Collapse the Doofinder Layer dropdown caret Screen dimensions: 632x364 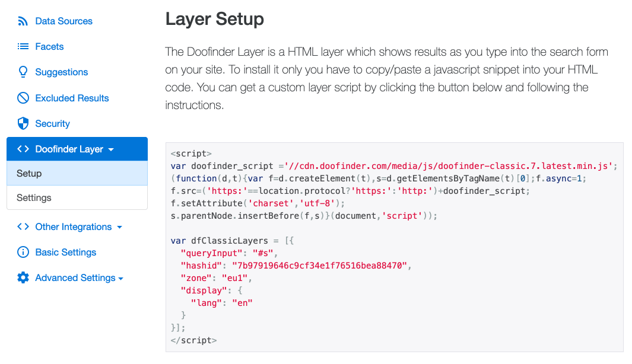coord(111,150)
